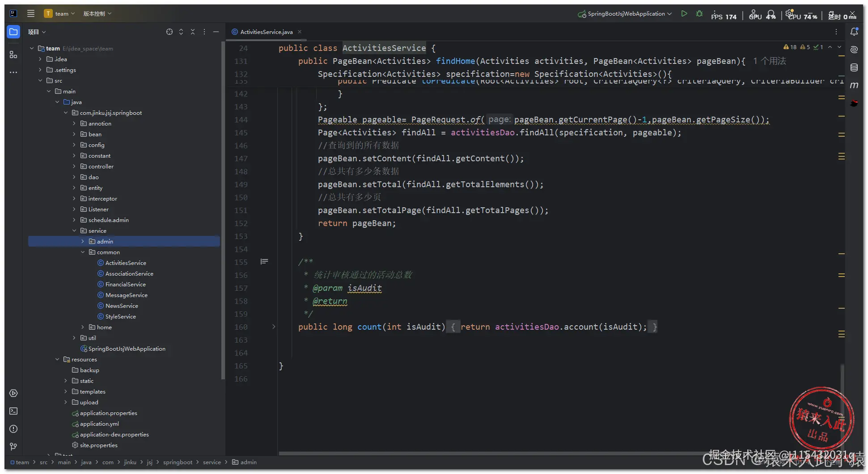868x474 pixels.
Task: Select SpringBootJsjWebApplication in the tree
Action: click(123, 348)
